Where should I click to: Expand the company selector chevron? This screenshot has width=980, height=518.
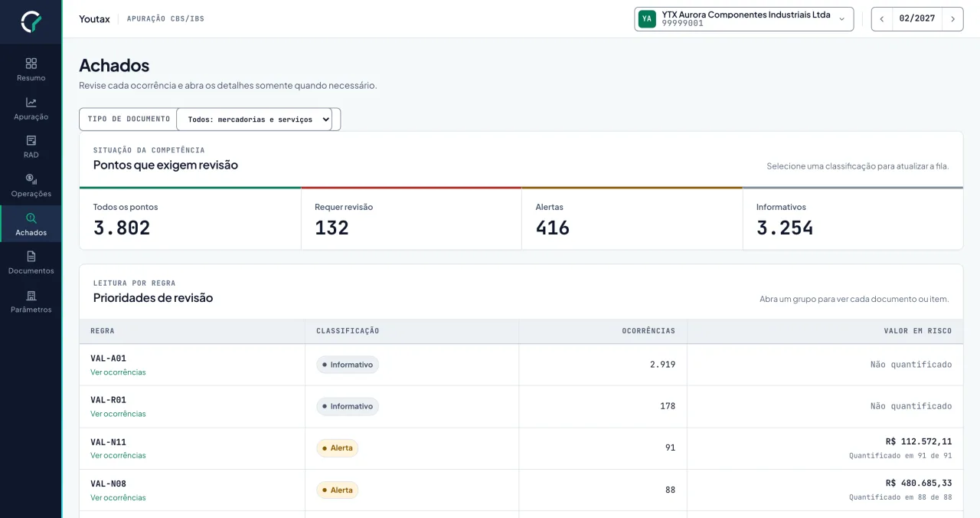[842, 19]
